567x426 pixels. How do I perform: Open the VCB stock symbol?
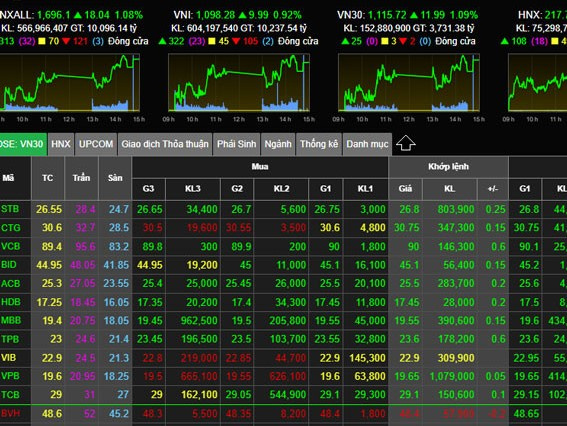click(x=10, y=246)
